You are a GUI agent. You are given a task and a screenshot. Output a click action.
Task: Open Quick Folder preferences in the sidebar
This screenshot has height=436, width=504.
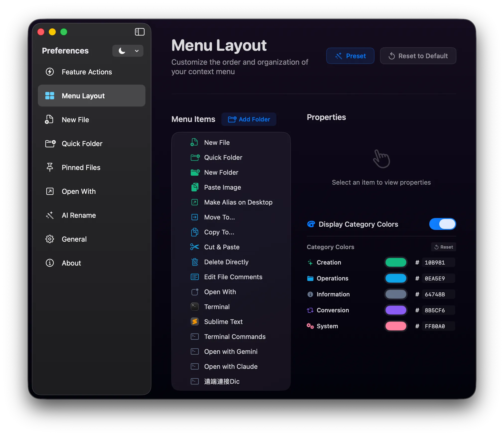point(91,144)
